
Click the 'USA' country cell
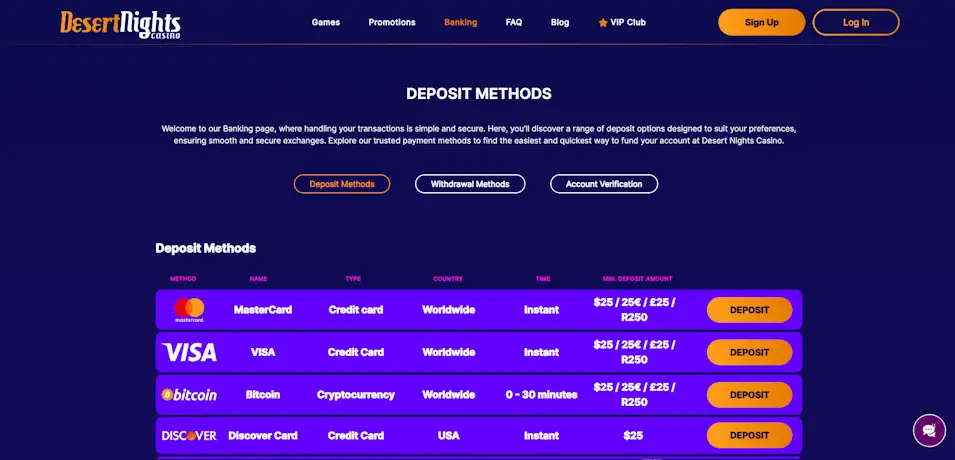pos(448,436)
